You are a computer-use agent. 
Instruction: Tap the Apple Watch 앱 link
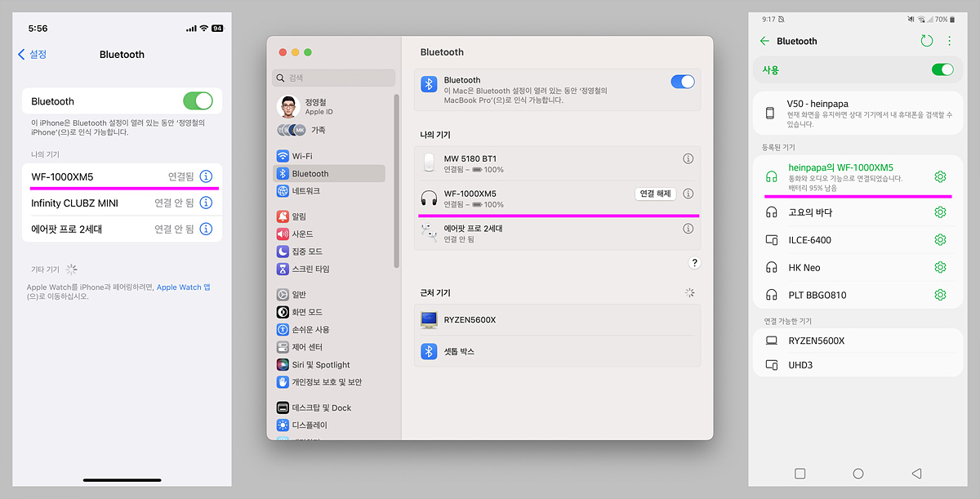pyautogui.click(x=184, y=287)
